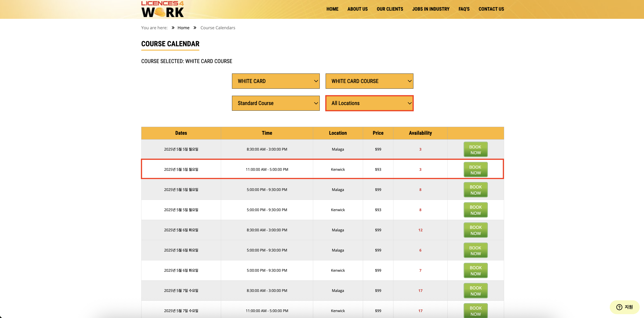Book the Kenwick 11:00 AM $93 course
644x318 pixels.
[x=475, y=169]
